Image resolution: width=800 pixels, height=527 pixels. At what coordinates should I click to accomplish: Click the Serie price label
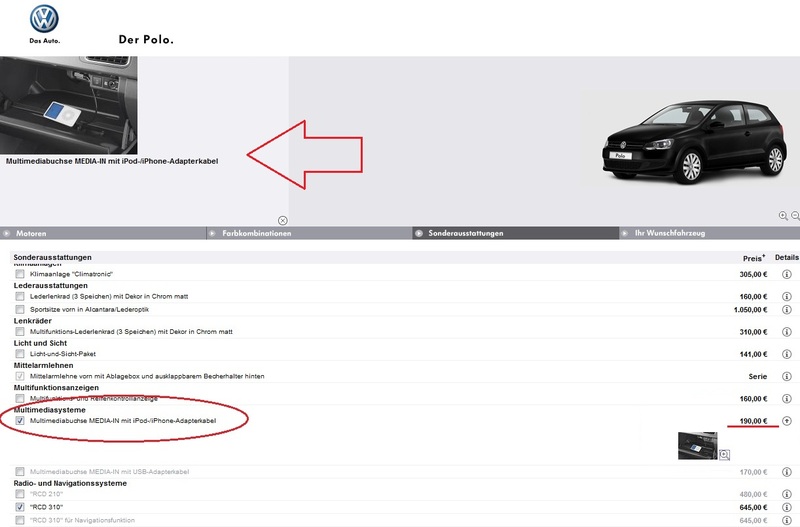[758, 377]
